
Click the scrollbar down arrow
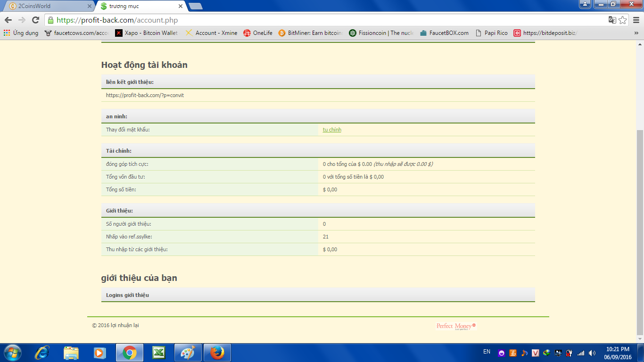click(640, 339)
